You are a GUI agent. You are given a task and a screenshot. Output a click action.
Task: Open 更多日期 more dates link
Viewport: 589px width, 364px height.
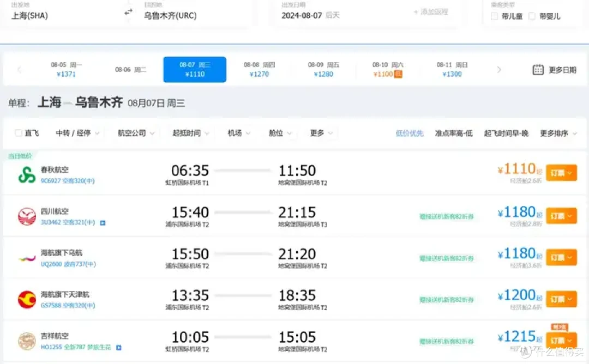click(562, 70)
